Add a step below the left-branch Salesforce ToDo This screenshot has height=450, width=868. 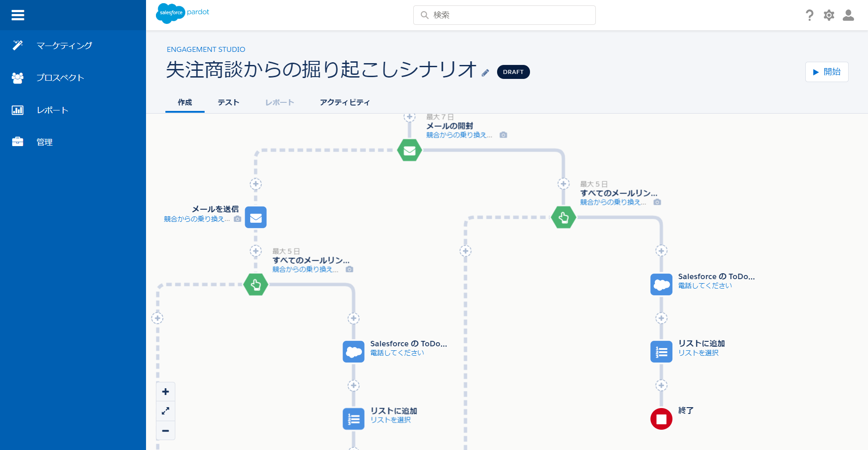click(x=353, y=386)
